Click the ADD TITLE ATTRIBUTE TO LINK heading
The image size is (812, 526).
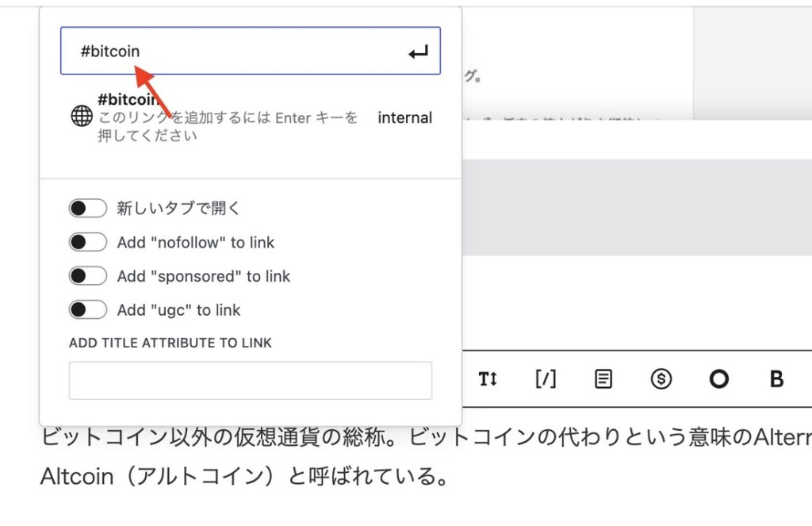(169, 343)
